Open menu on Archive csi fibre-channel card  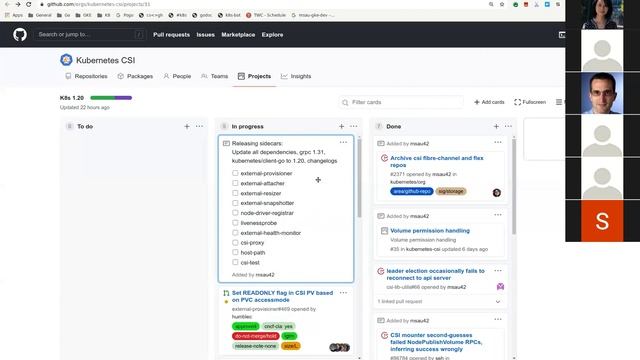click(x=498, y=142)
